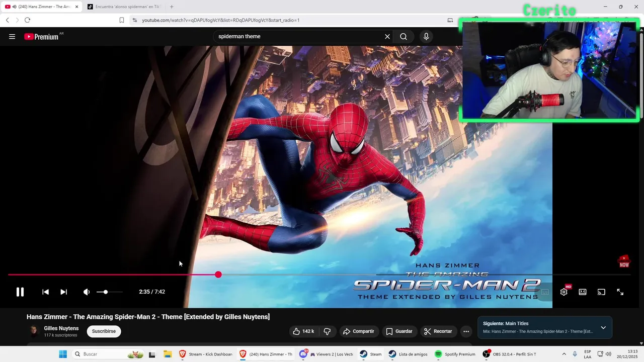Cast video to a TV device

pyautogui.click(x=601, y=292)
